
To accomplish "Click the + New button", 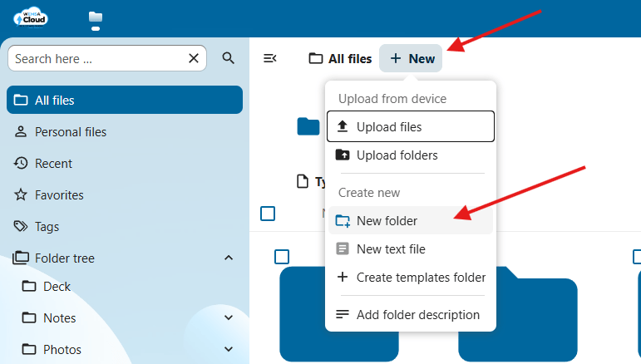I will click(x=411, y=58).
